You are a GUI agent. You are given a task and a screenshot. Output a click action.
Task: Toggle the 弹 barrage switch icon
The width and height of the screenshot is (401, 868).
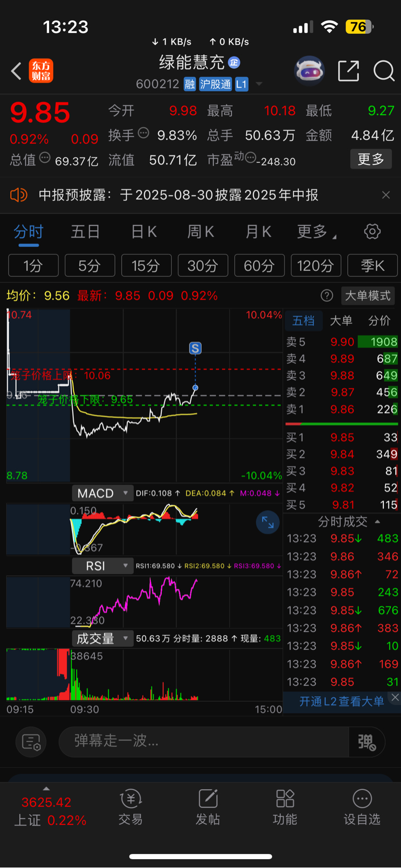(x=367, y=742)
